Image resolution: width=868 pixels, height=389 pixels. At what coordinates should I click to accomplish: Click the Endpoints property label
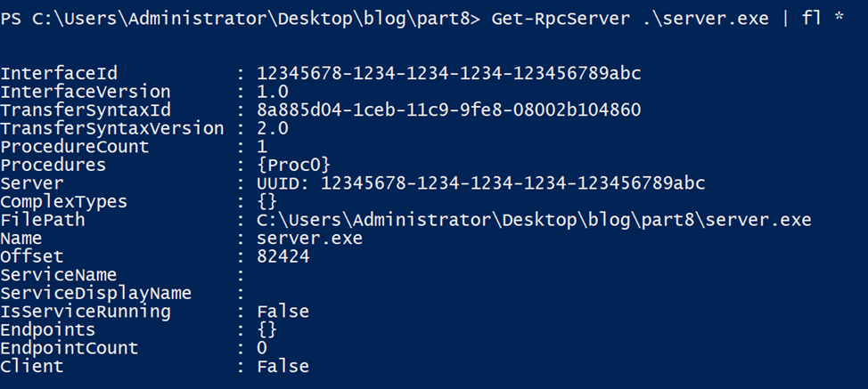tap(48, 329)
